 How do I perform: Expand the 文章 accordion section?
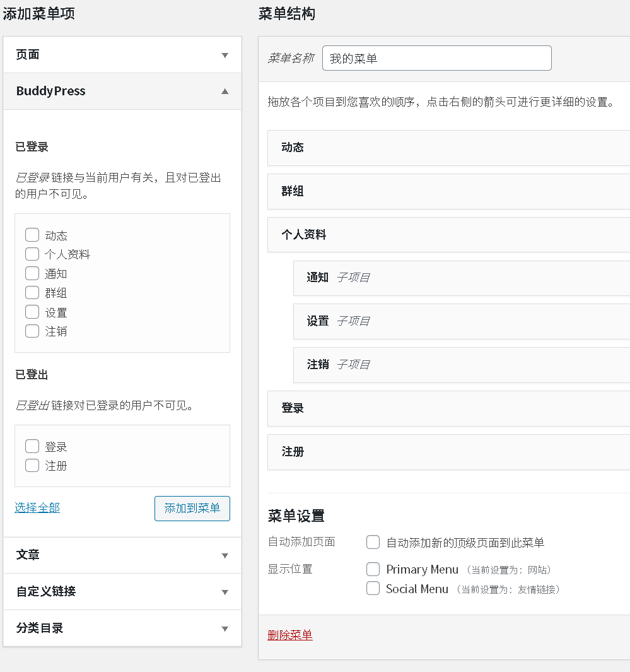(225, 556)
